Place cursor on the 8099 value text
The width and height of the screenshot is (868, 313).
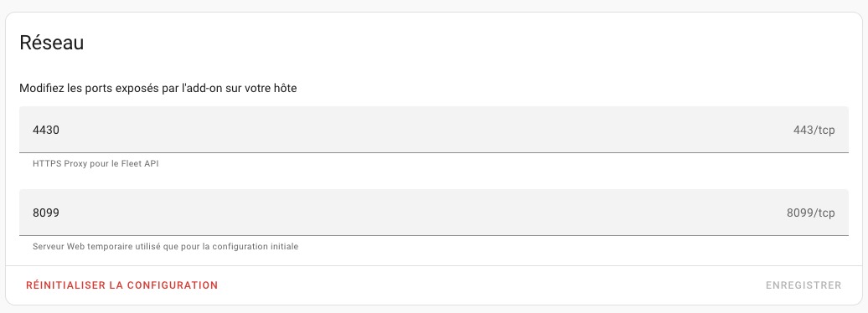(46, 213)
